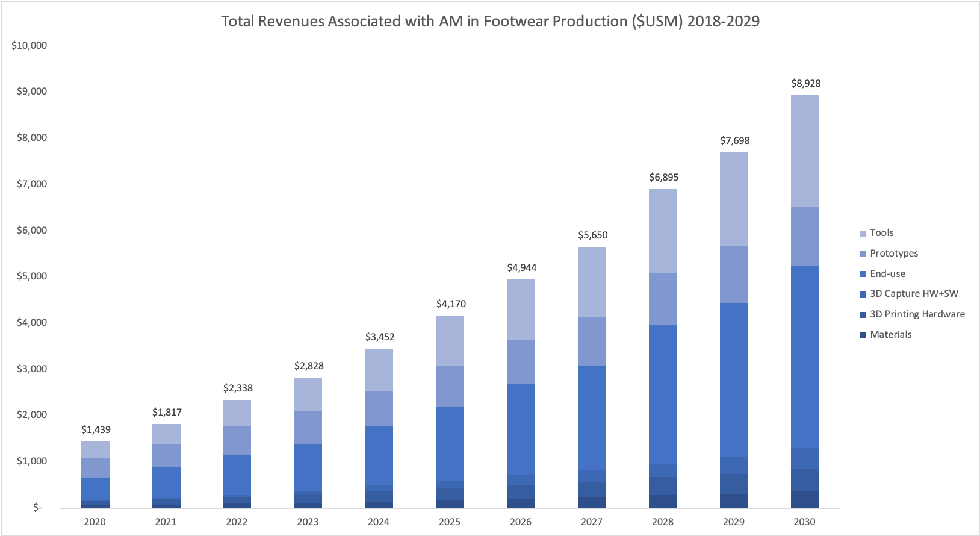Screen dimensions: 980x536
Task: Select the End-use legend color swatch
Action: (x=863, y=274)
